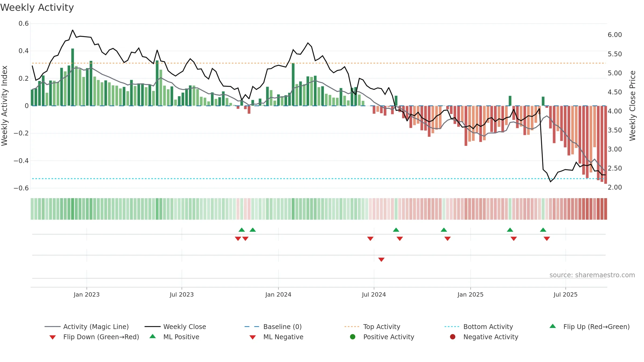This screenshot has width=644, height=362.
Task: Click the 0.6 activity index axis label
Action: coord(24,24)
